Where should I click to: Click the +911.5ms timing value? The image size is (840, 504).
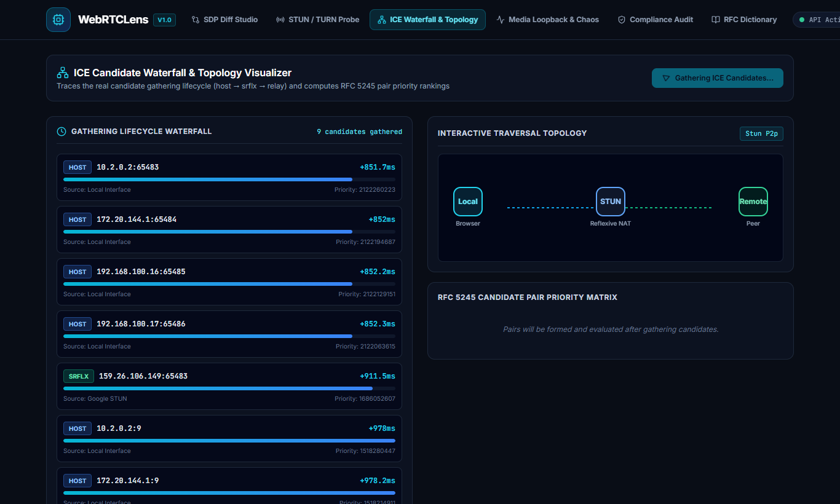coord(378,376)
